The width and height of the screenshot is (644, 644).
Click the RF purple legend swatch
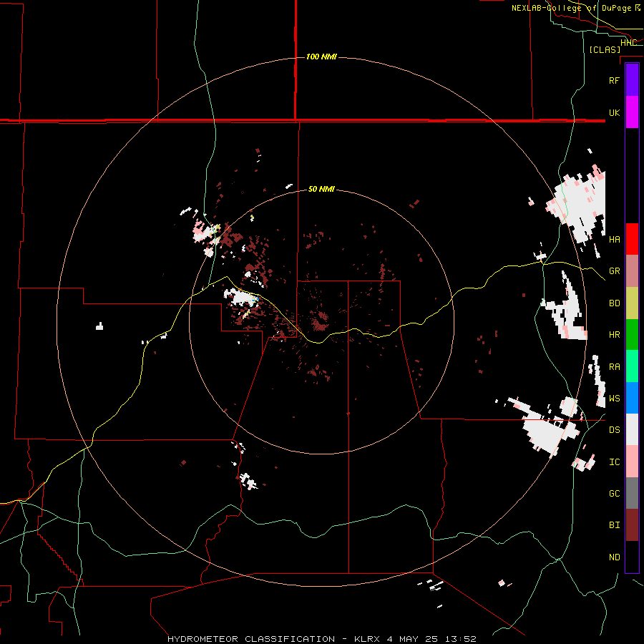click(x=632, y=80)
